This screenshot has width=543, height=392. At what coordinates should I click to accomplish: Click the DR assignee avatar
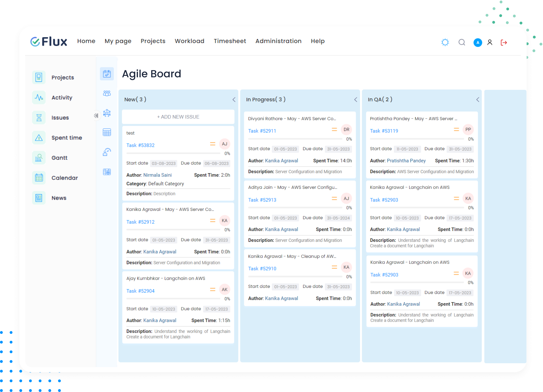coord(346,130)
